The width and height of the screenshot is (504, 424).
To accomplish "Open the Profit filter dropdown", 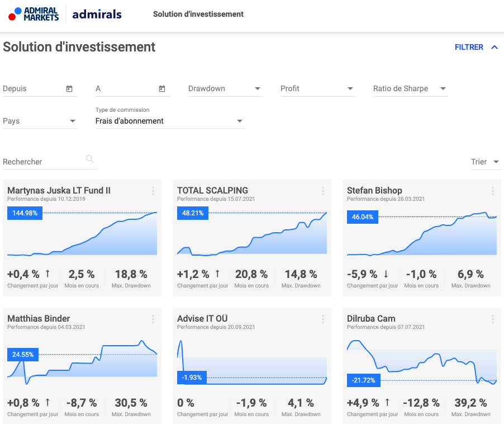I will tap(350, 88).
